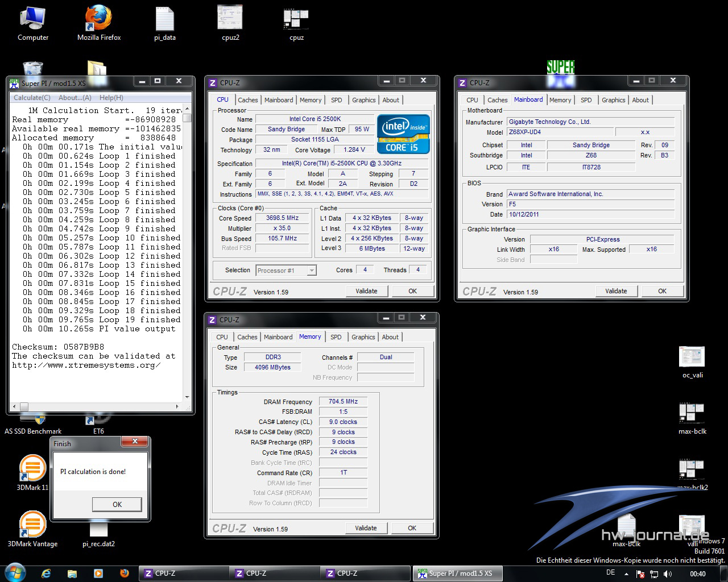Viewport: 728px width, 582px height.
Task: Select the oc_vali desktop file icon
Action: coord(693,362)
